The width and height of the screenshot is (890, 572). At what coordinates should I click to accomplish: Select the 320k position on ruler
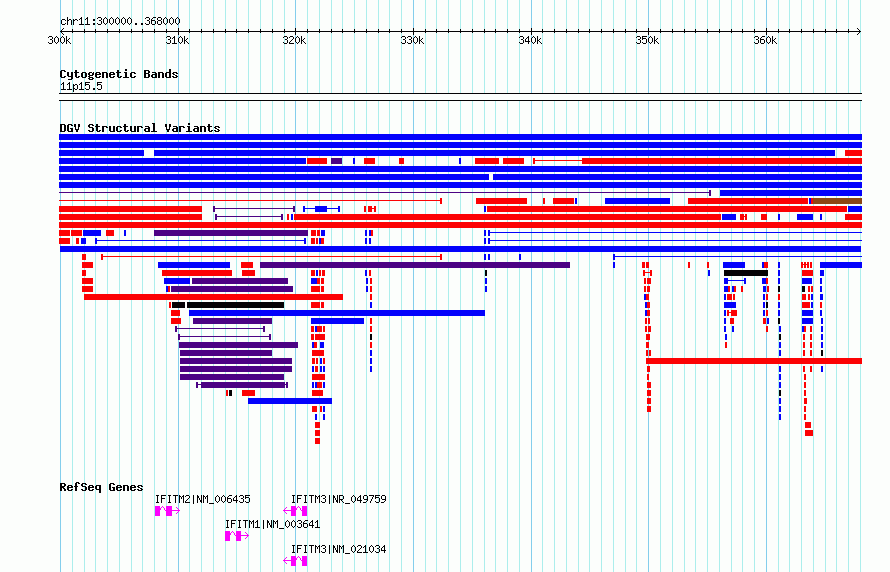[x=295, y=41]
